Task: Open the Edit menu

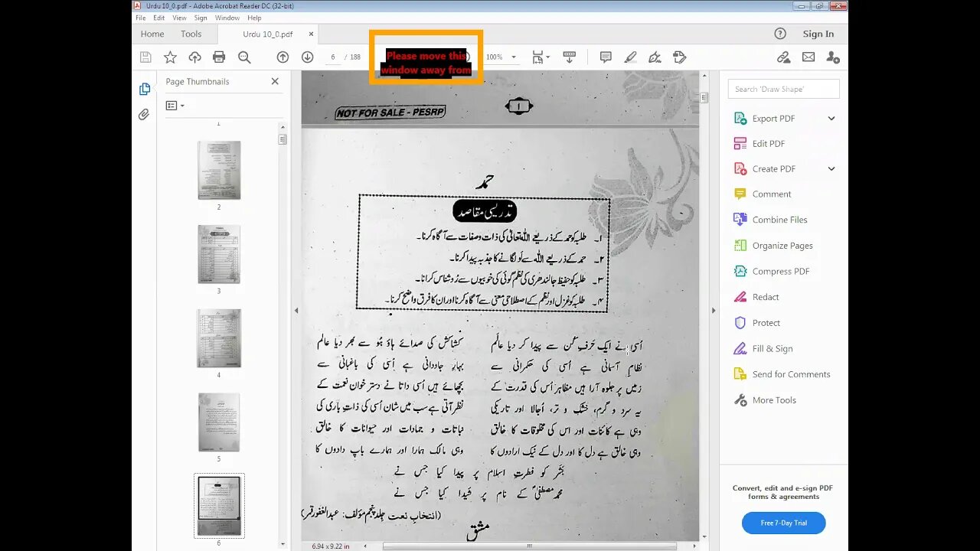Action: pos(158,18)
